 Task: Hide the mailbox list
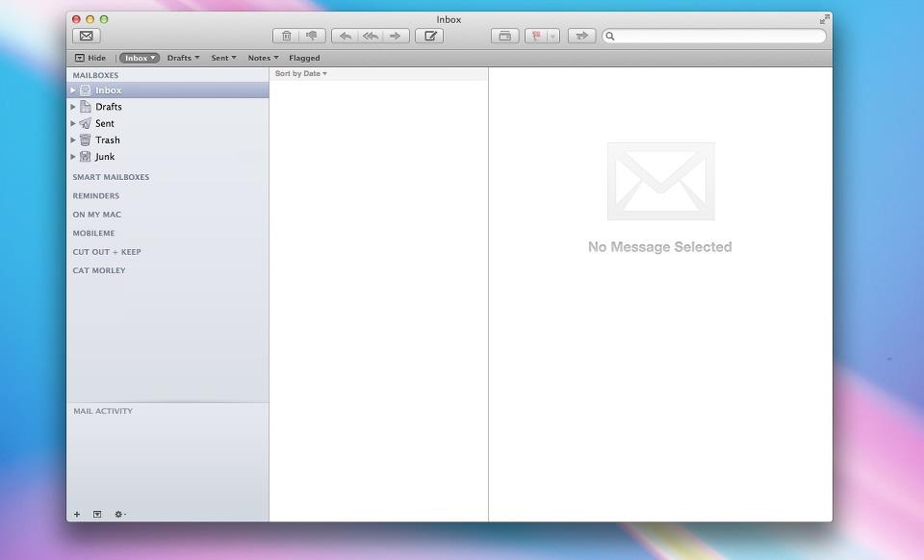[x=90, y=58]
